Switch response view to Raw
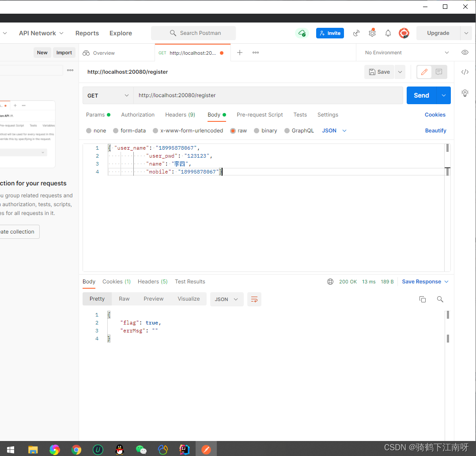Screen dimensions: 476x456 (x=124, y=299)
